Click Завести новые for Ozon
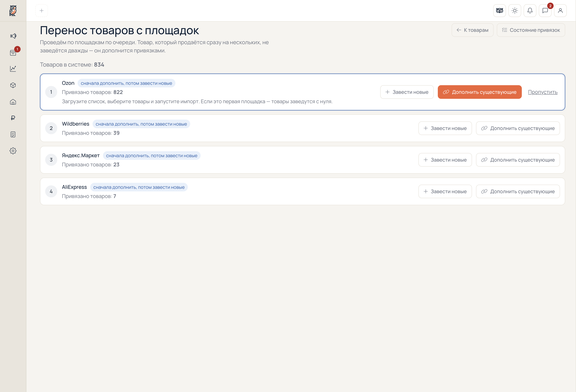This screenshot has width=576, height=392. (x=407, y=92)
